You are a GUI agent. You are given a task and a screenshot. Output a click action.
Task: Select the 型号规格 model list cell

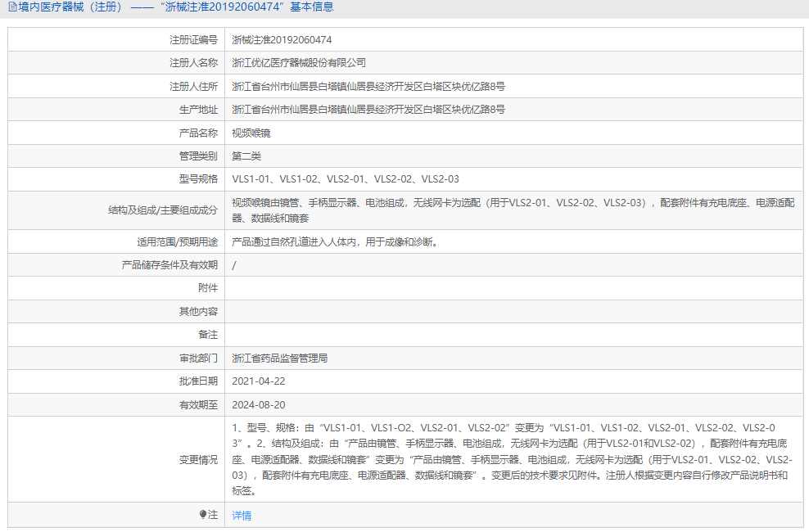[344, 178]
